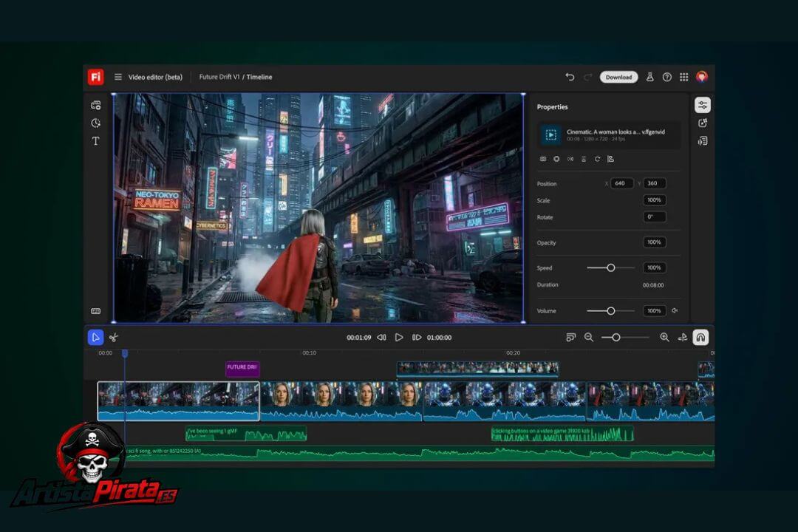Click the Video editor (beta) title
Image resolution: width=798 pixels, height=532 pixels.
[155, 77]
